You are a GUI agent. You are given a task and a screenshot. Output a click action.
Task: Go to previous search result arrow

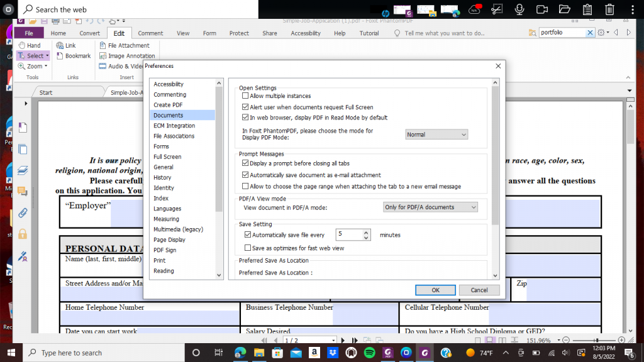(x=616, y=33)
